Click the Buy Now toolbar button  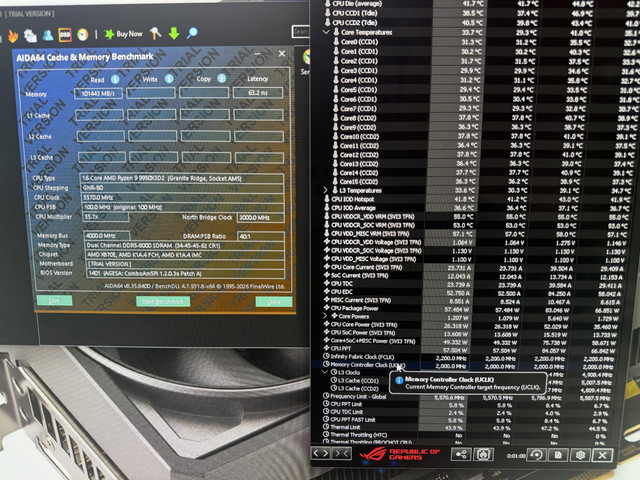(x=124, y=34)
